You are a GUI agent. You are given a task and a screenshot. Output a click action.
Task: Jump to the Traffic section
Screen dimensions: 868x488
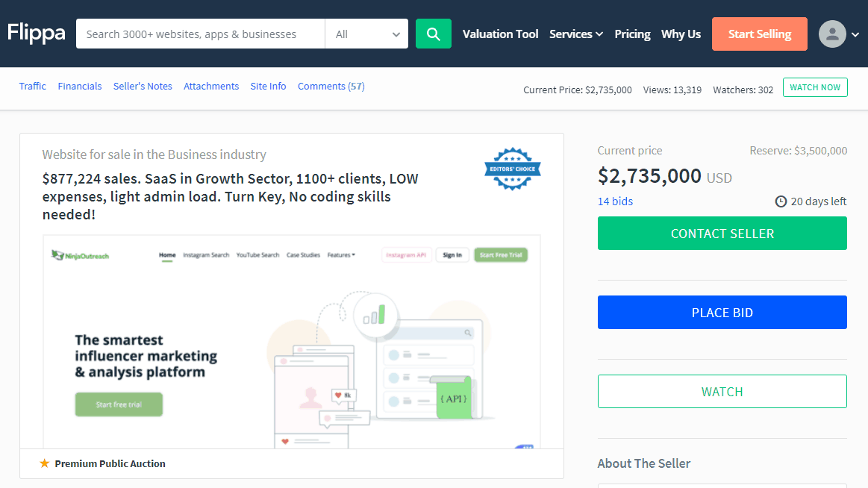[x=33, y=87]
